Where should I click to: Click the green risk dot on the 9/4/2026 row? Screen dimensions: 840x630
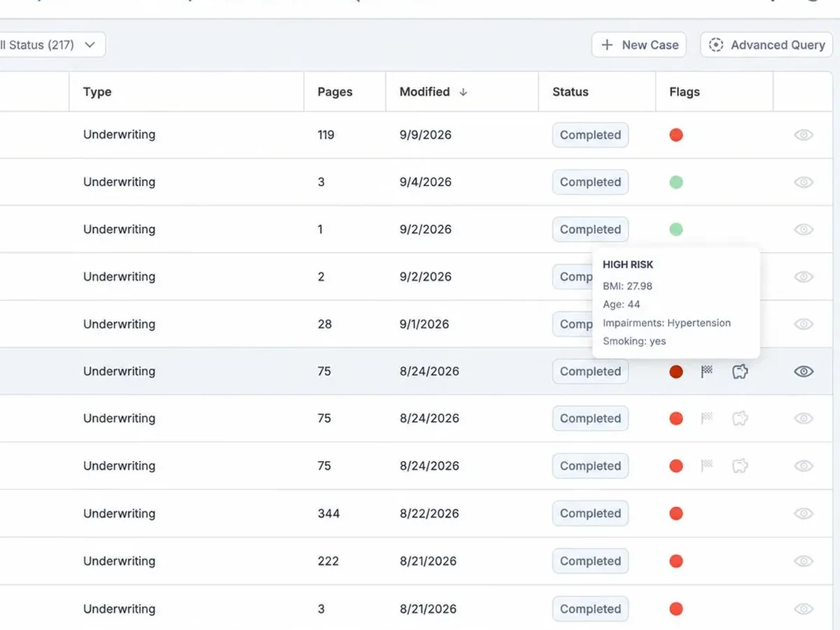point(675,182)
